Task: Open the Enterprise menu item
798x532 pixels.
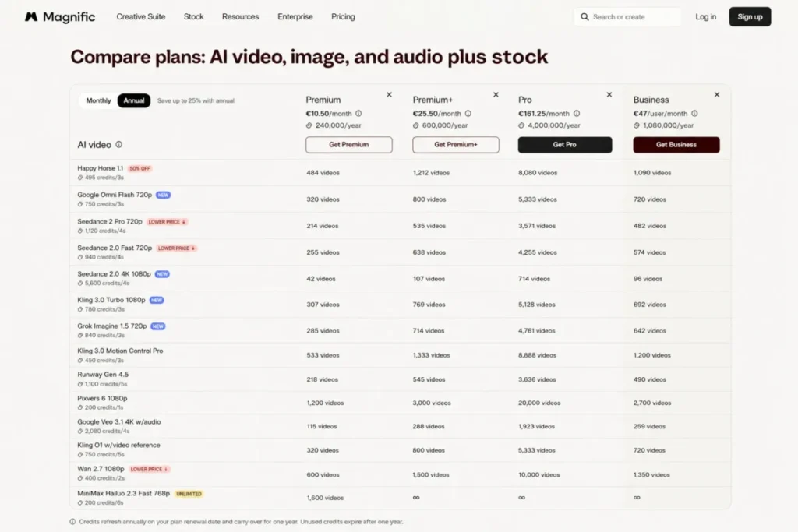Action: (295, 17)
